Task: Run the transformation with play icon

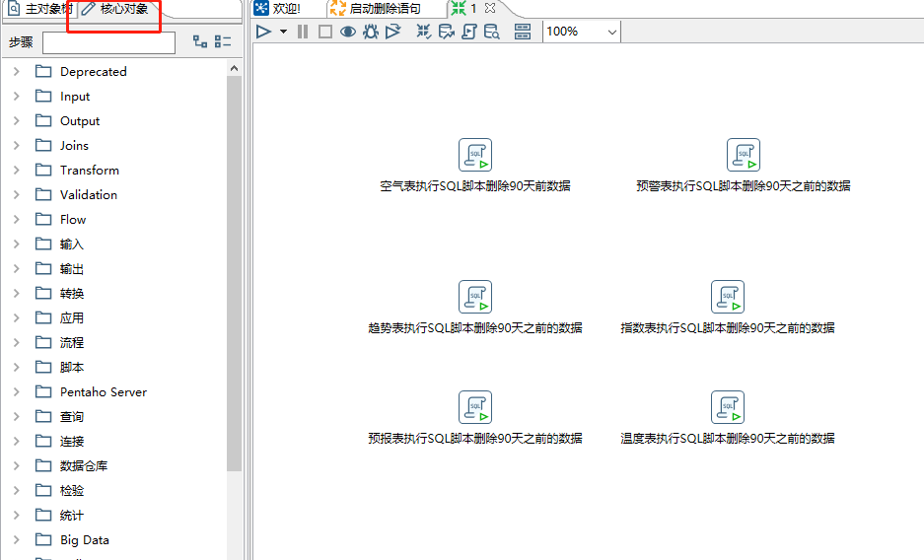Action: pos(263,32)
